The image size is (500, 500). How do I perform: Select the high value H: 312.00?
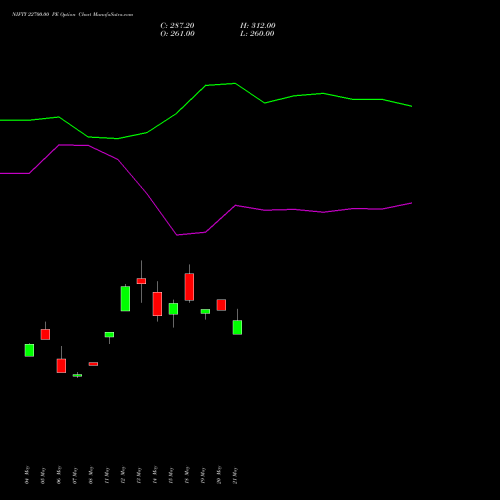pyautogui.click(x=258, y=26)
